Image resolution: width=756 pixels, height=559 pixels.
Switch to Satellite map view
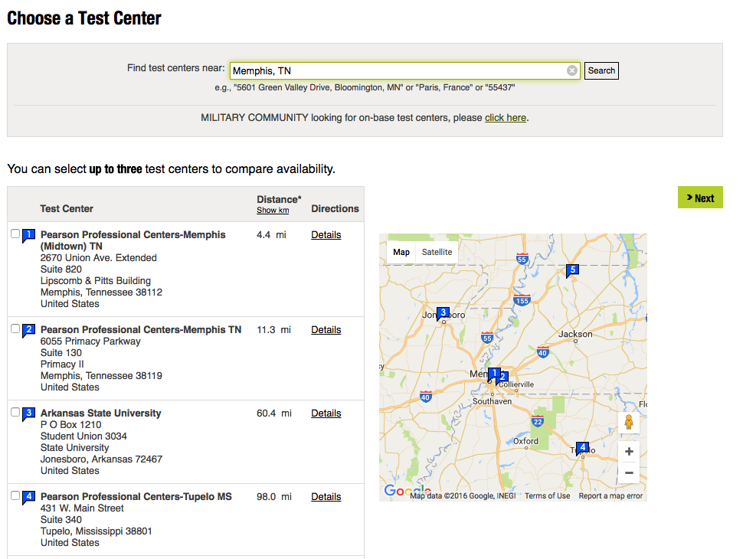click(x=437, y=251)
